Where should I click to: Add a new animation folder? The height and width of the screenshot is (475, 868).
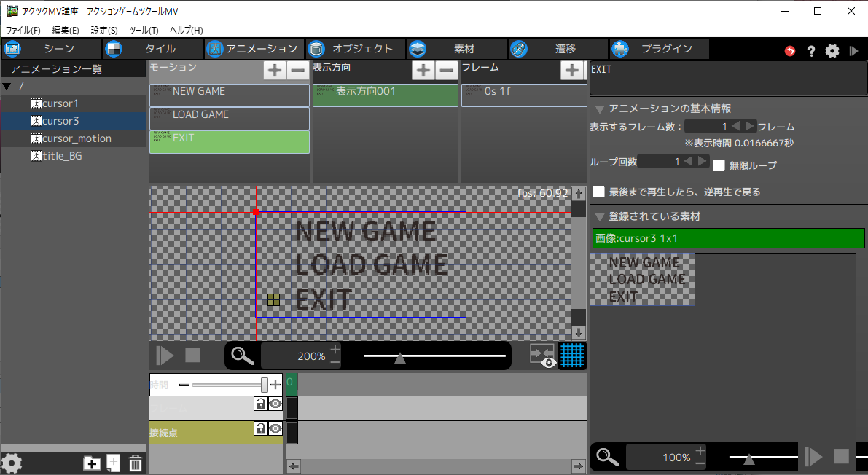tap(92, 463)
